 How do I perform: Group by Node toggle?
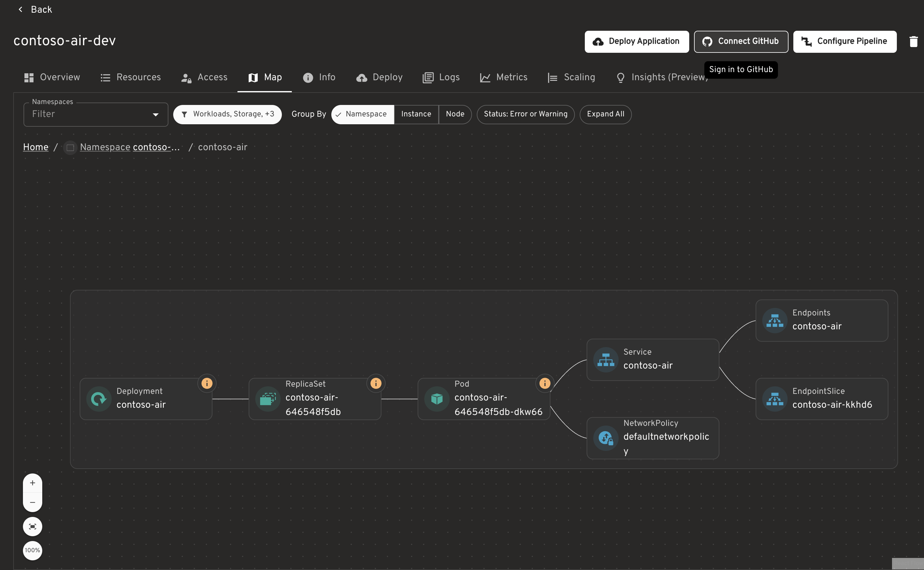455,114
